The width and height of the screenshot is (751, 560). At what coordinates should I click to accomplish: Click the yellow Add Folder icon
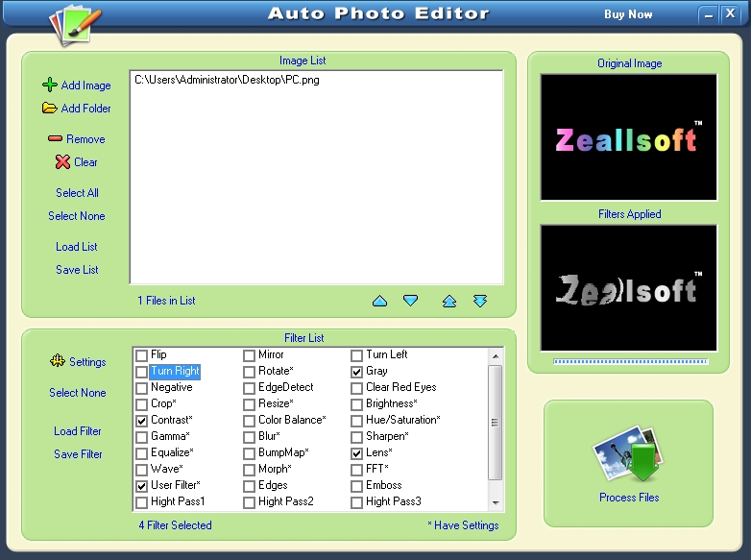(x=49, y=108)
